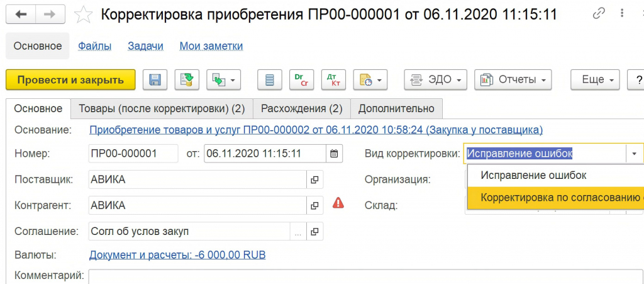Click the red warning triangle icon

pos(338,203)
